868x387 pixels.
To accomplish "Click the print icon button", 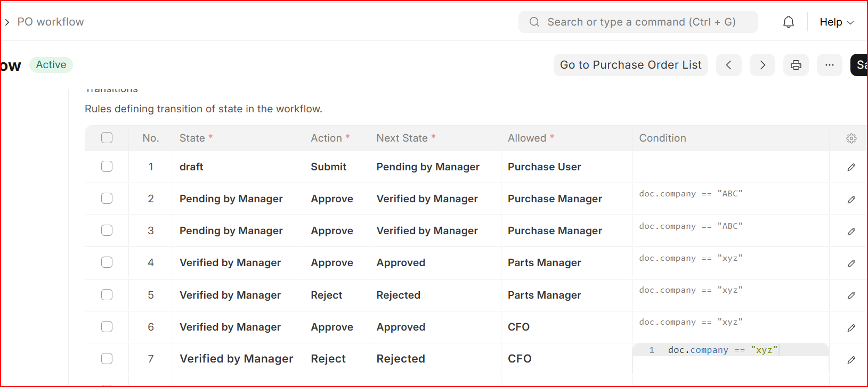I will (x=796, y=65).
